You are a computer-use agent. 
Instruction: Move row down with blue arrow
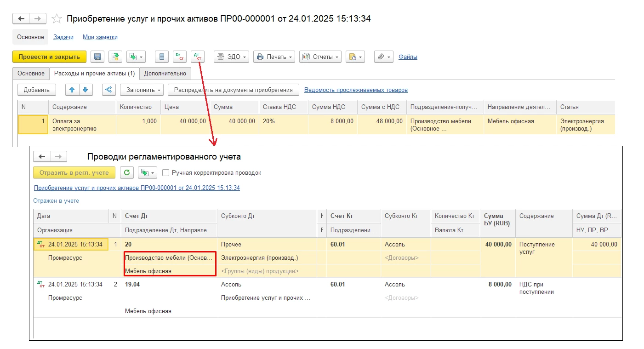pyautogui.click(x=85, y=90)
